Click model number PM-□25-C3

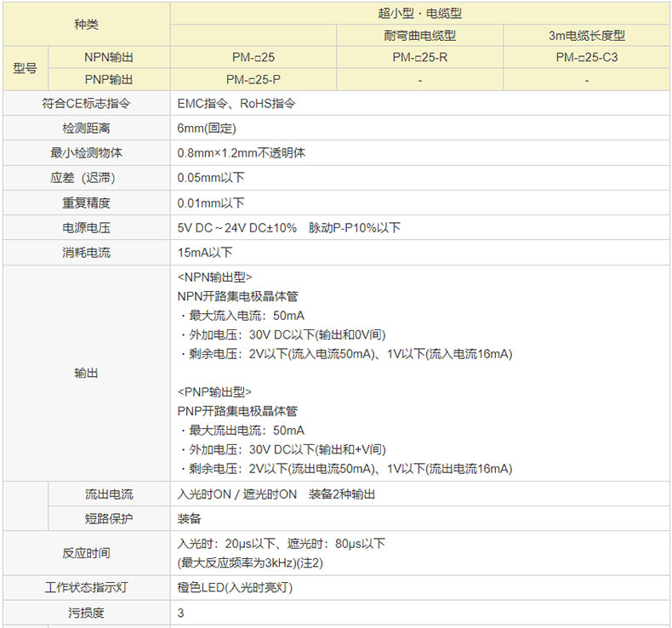[x=587, y=58]
